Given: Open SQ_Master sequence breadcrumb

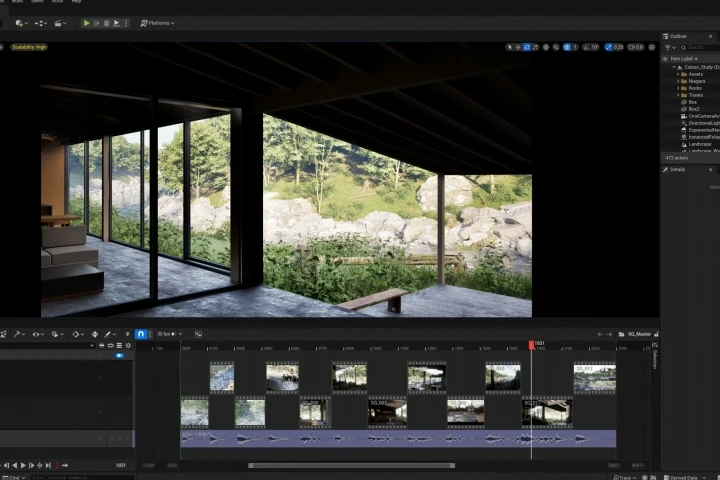Looking at the screenshot, I should click(639, 334).
